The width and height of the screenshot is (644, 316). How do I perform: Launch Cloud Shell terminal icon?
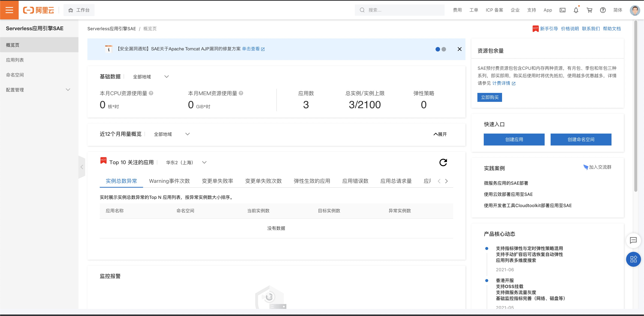click(563, 10)
